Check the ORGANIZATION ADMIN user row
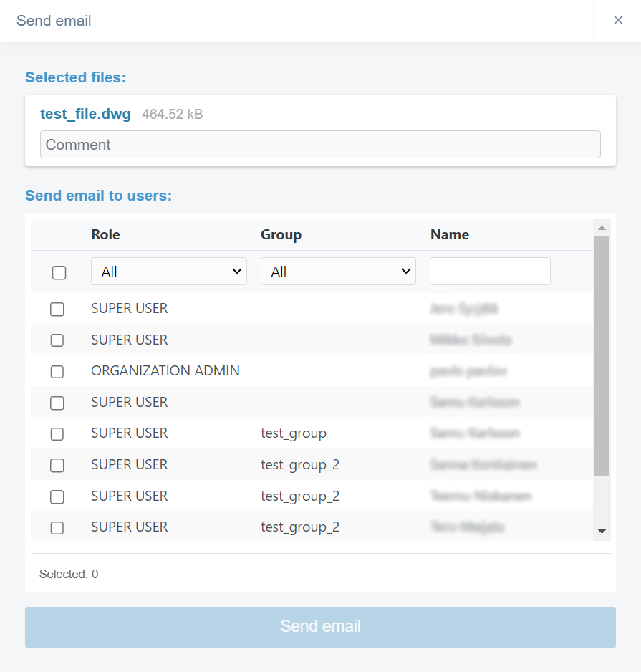 57,372
